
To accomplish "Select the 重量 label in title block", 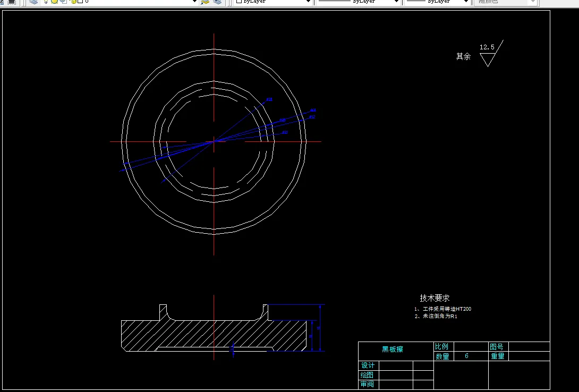I will [498, 356].
